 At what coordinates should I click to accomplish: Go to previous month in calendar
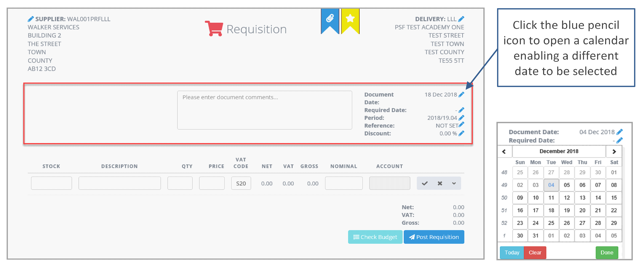(x=504, y=151)
